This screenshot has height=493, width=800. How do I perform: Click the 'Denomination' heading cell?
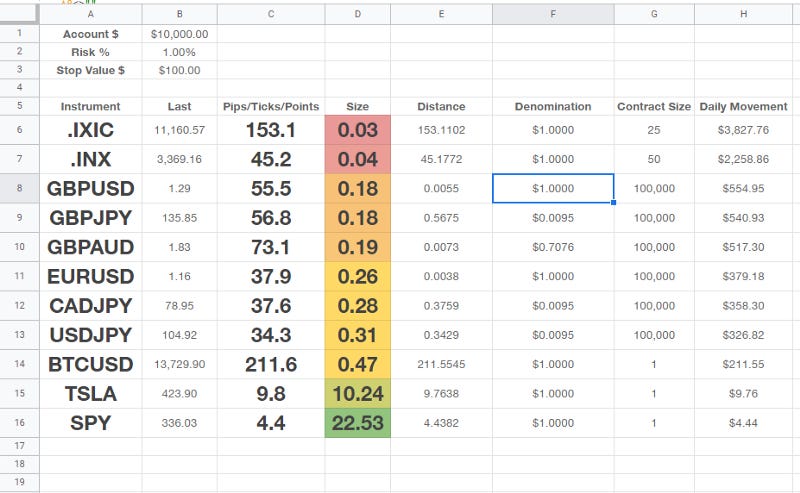point(553,107)
